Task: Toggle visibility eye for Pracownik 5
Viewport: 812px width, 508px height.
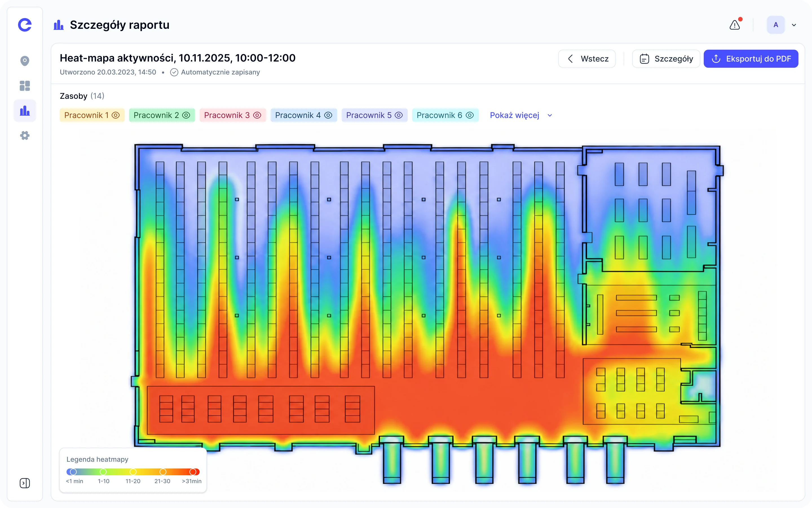Action: (x=399, y=115)
